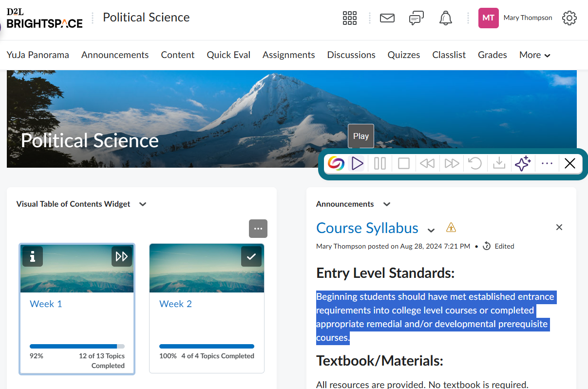The image size is (588, 389).
Task: Open the message alerts envelope icon
Action: tap(387, 18)
